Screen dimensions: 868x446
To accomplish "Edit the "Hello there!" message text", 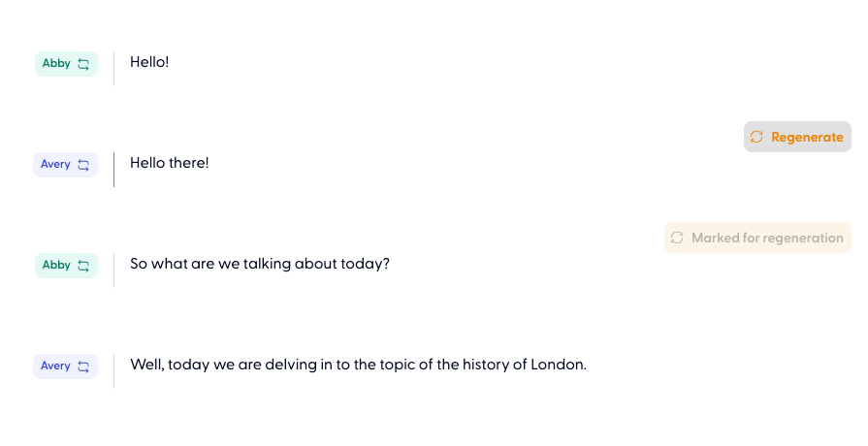I will (x=170, y=163).
